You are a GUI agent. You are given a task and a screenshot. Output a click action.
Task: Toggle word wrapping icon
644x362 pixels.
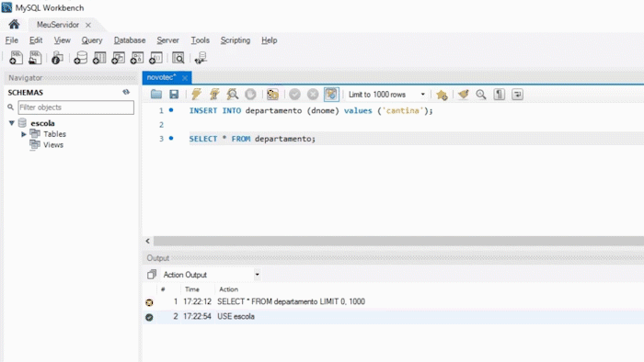tap(517, 95)
